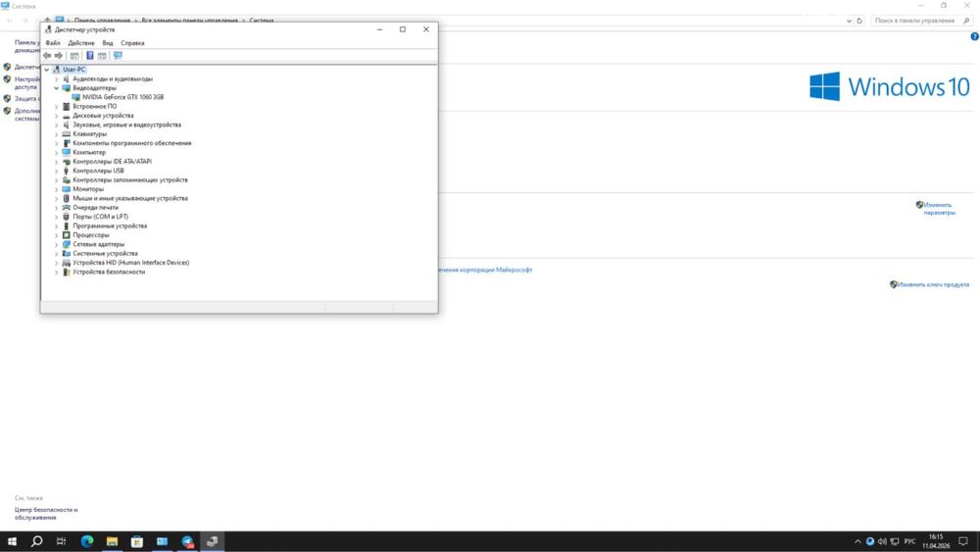
Task: Collapse the User-PC root node
Action: 47,70
